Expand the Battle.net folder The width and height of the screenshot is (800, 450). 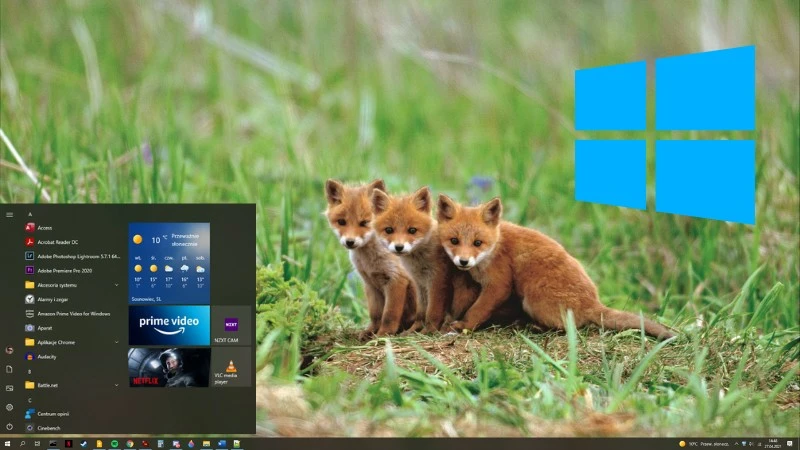pos(71,385)
